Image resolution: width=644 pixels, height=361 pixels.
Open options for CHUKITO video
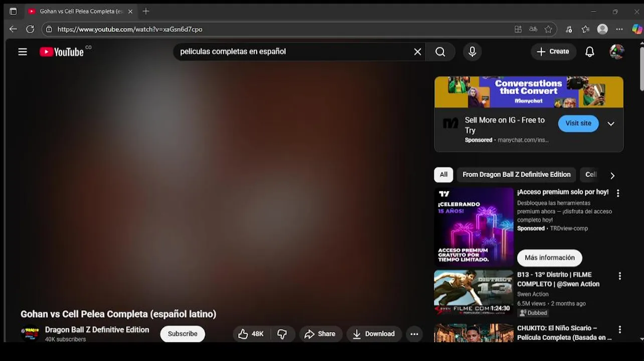click(620, 329)
